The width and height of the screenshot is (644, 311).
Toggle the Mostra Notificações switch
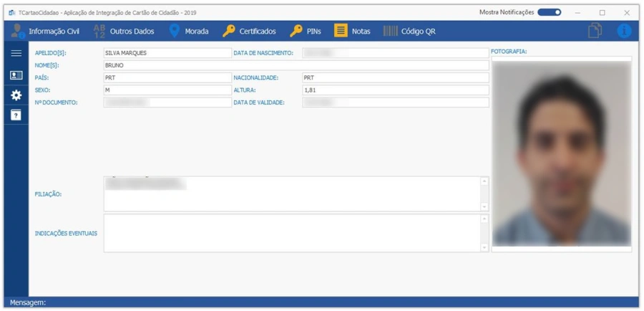click(550, 12)
